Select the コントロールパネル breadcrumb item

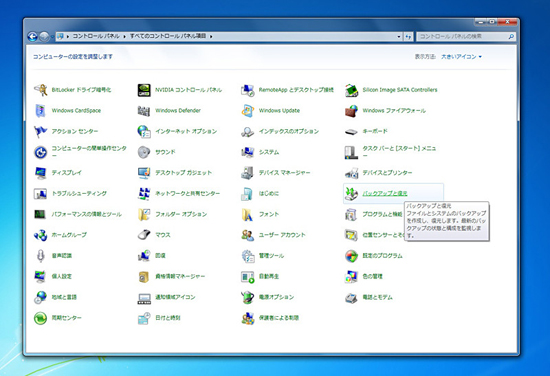point(96,36)
